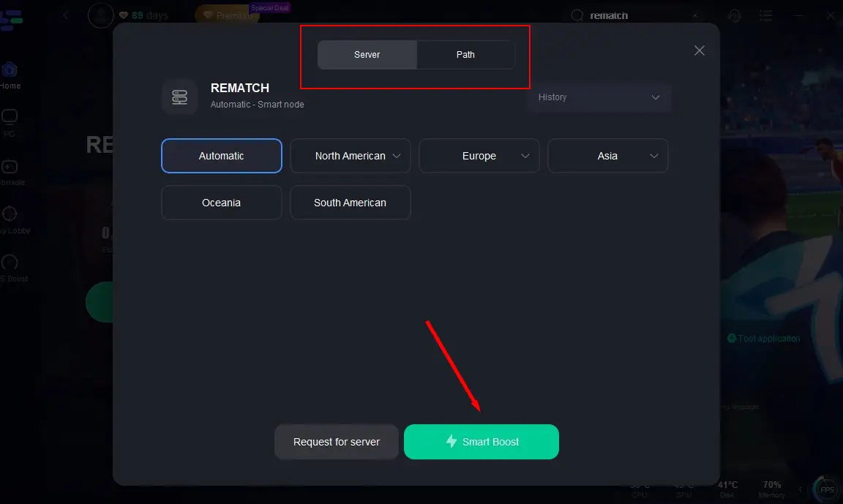Screen dimensions: 843x504
Task: Click the Smart Boost button
Action: [482, 442]
